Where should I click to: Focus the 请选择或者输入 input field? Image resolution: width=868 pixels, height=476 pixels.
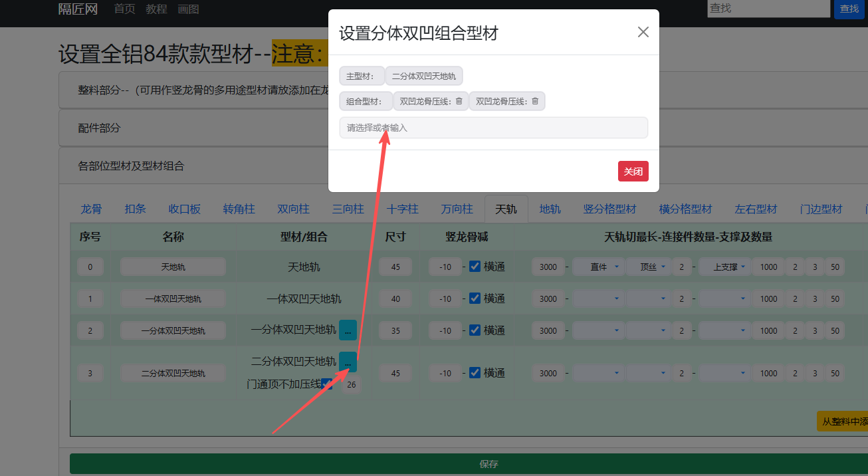click(493, 128)
